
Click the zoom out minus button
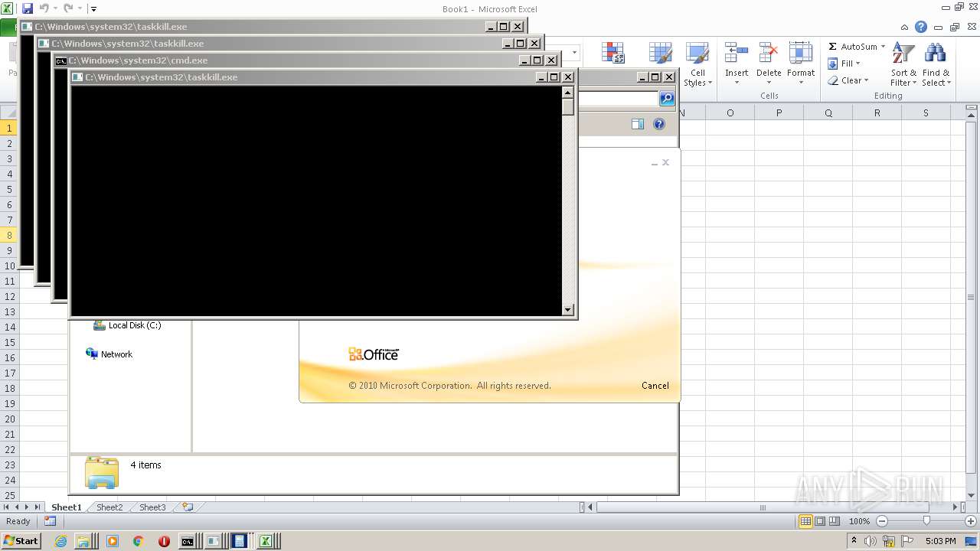881,521
